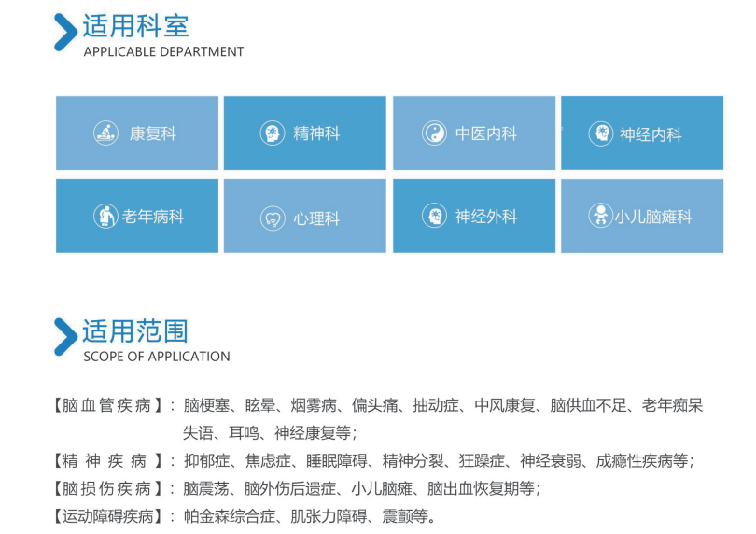Image resolution: width=756 pixels, height=534 pixels.
Task: Click the 中医内科 yin-yang icon
Action: [434, 133]
